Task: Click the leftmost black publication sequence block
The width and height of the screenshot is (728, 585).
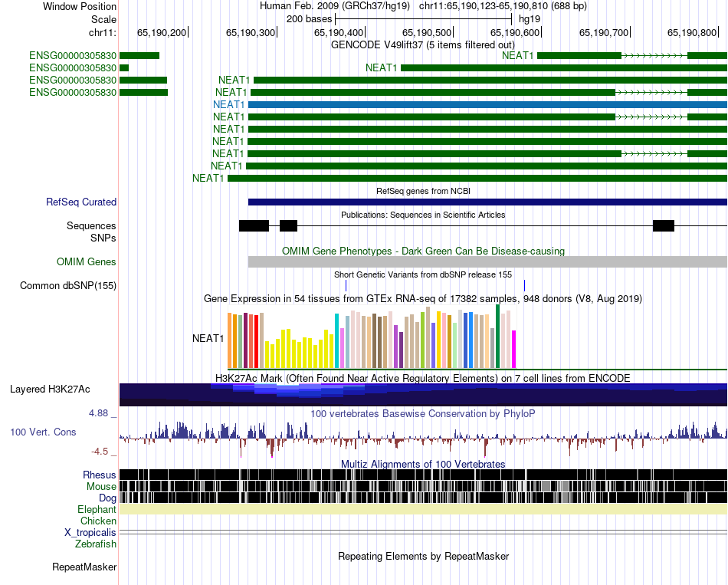Action: [254, 226]
